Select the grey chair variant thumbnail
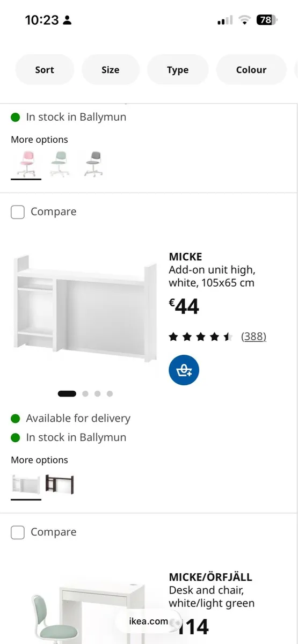This screenshot has height=644, width=298. coord(93,164)
